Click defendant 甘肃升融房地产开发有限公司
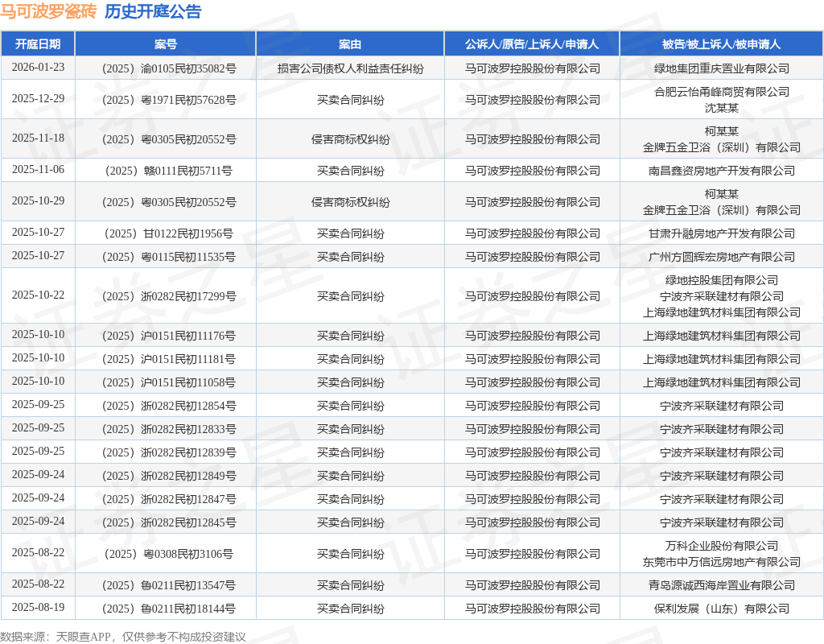Image resolution: width=824 pixels, height=644 pixels. [x=722, y=233]
